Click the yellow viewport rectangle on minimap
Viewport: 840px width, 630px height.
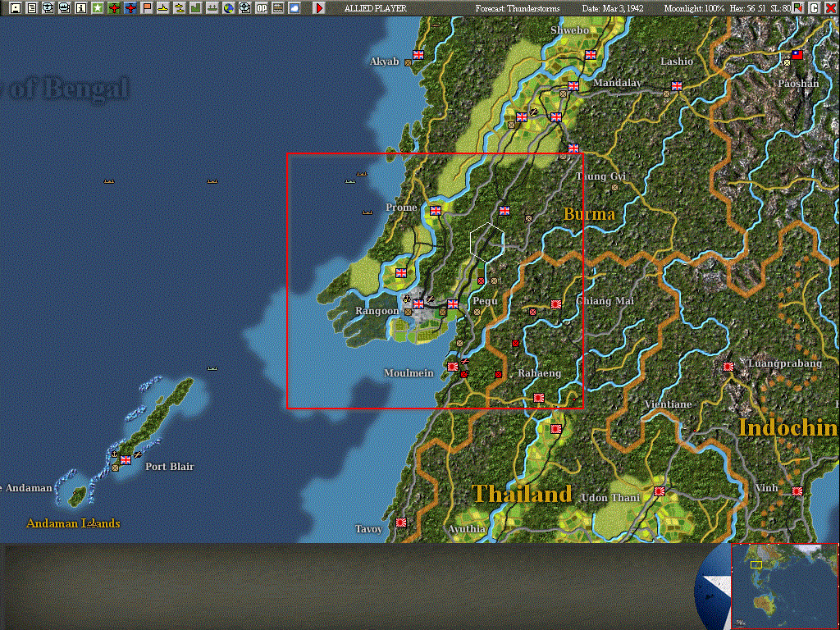pos(756,564)
